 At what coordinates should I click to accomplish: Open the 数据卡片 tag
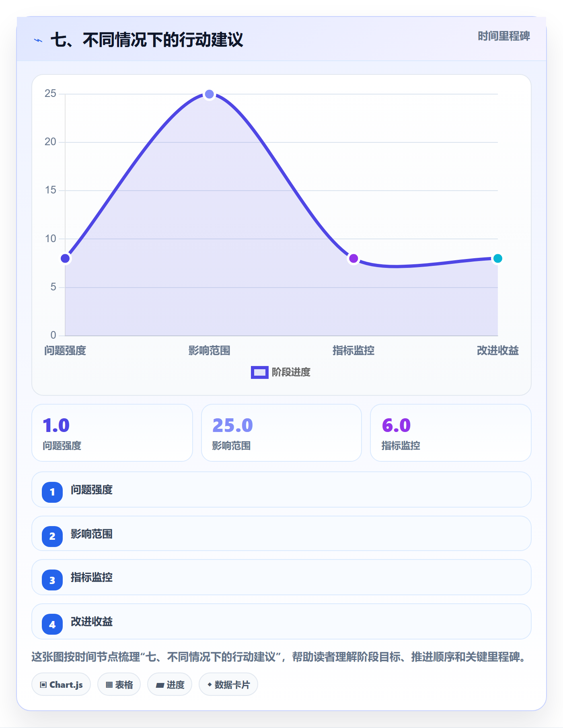pyautogui.click(x=228, y=684)
